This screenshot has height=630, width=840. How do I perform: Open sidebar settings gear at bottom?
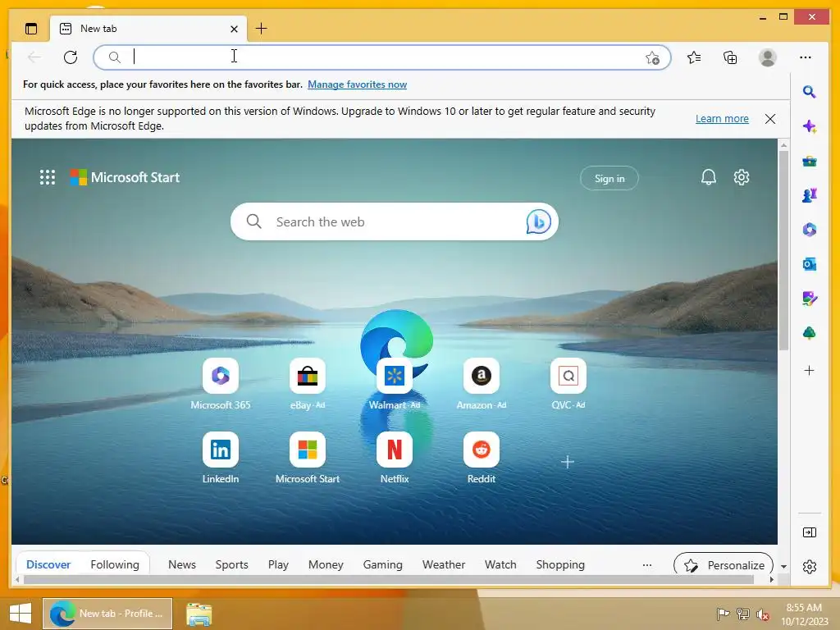(x=810, y=567)
